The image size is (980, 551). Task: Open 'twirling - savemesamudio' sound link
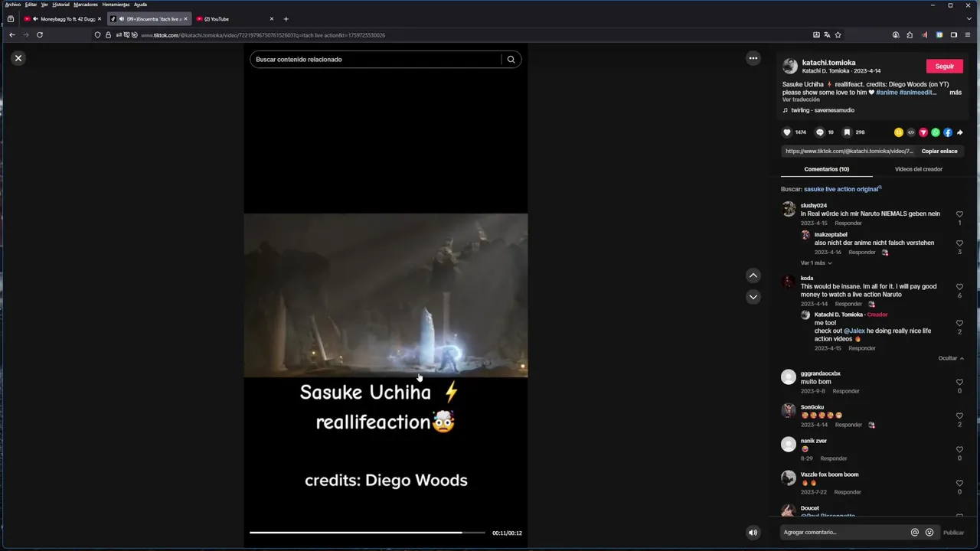822,110
